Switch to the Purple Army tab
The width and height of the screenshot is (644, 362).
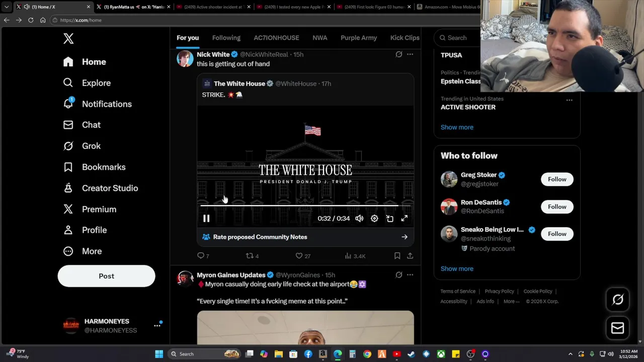click(359, 38)
